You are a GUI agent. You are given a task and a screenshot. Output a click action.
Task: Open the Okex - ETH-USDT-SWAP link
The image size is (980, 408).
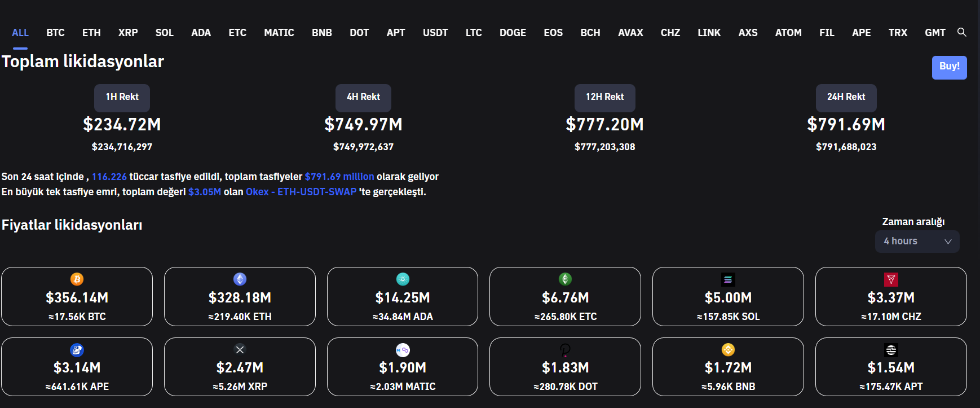[301, 192]
